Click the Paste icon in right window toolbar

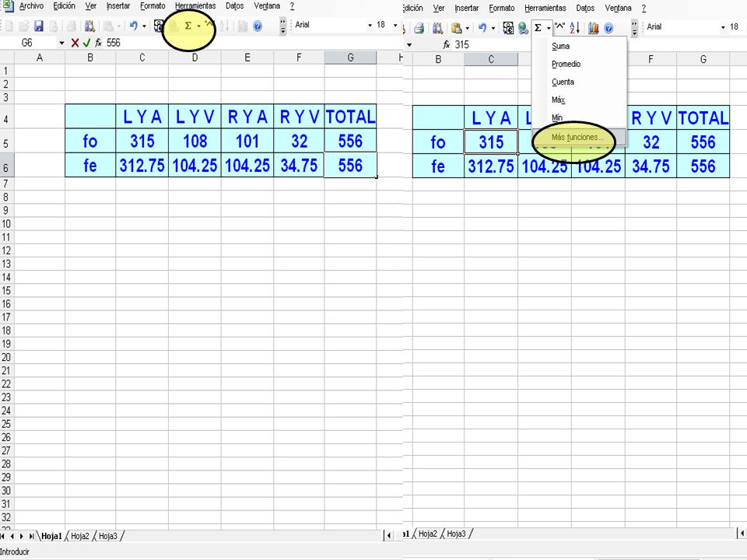click(x=457, y=28)
